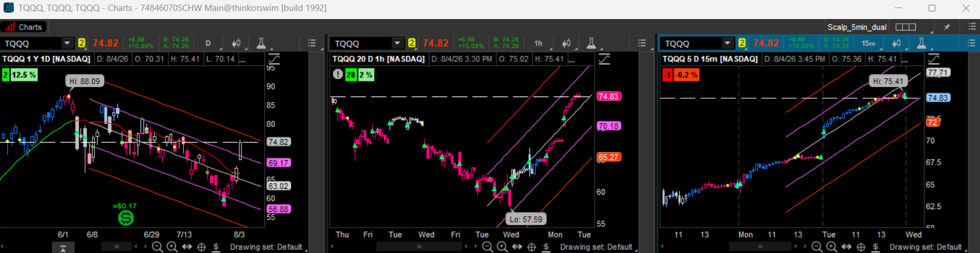The width and height of the screenshot is (980, 253).
Task: Click the Scalp_5min_dual grid name
Action: tap(857, 27)
